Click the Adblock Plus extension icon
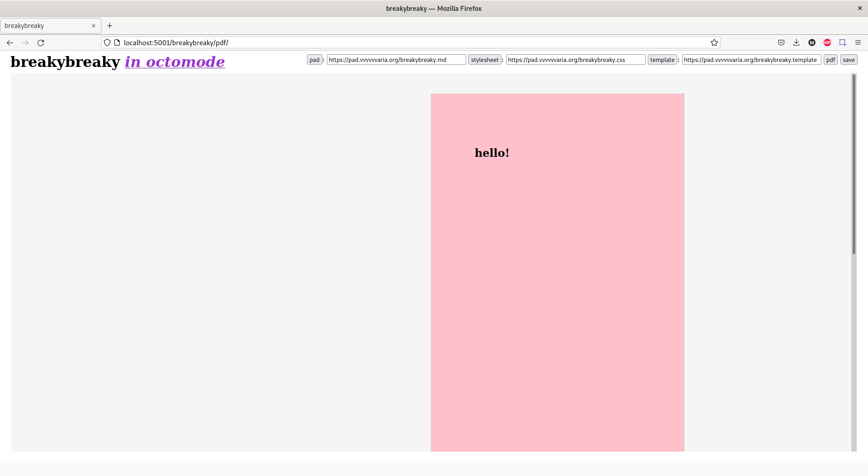The height and width of the screenshot is (476, 868). click(827, 42)
